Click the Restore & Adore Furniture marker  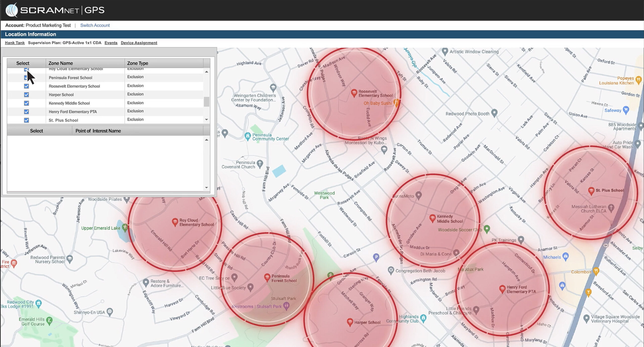click(146, 283)
